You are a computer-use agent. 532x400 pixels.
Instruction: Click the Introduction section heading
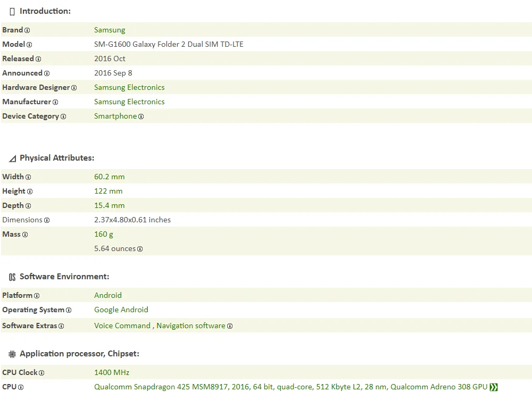point(45,11)
